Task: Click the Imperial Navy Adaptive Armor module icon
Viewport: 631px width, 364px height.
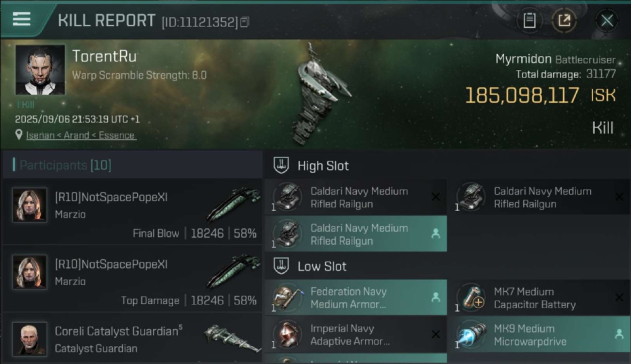Action: click(286, 335)
